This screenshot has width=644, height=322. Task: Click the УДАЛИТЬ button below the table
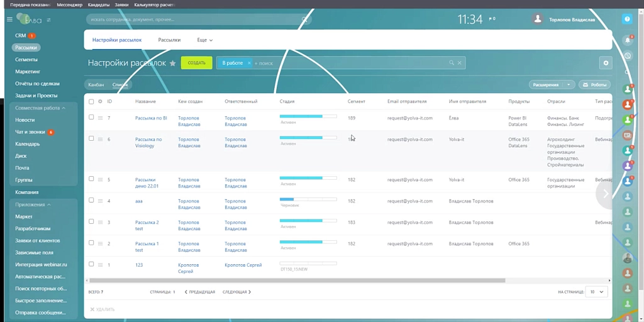(103, 309)
